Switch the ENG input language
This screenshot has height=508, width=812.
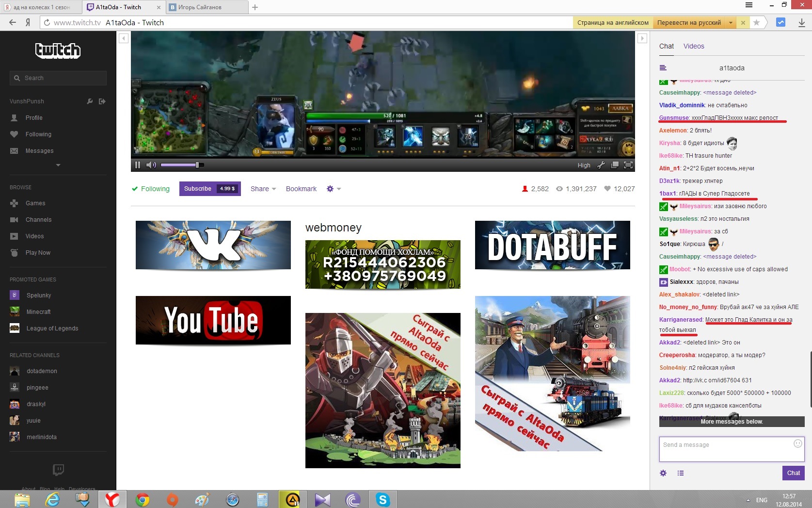[762, 500]
